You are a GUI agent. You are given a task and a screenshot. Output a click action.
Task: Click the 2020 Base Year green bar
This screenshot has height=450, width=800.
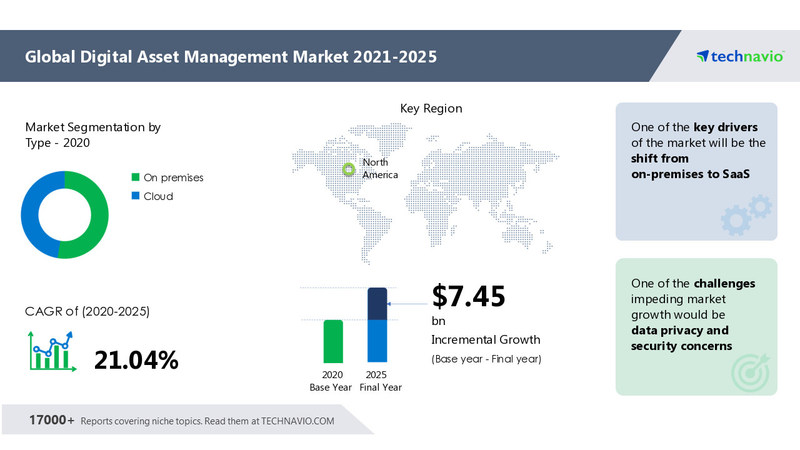pyautogui.click(x=334, y=341)
